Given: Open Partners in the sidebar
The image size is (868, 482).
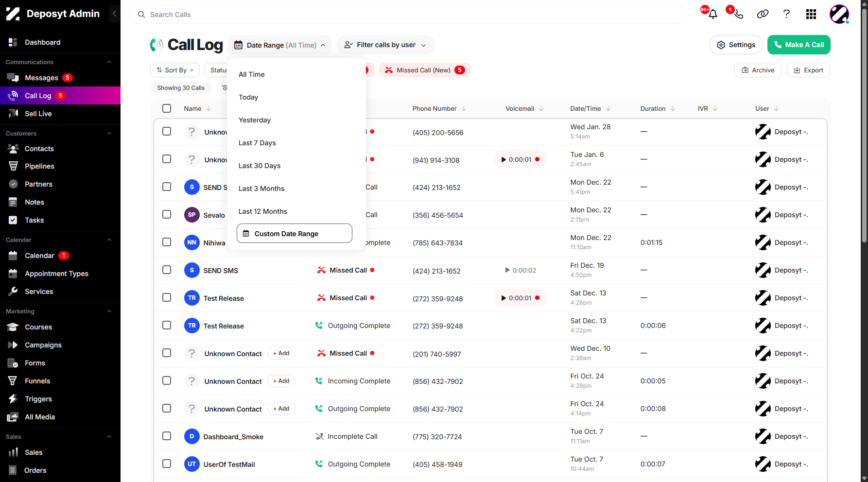Looking at the screenshot, I should point(38,184).
